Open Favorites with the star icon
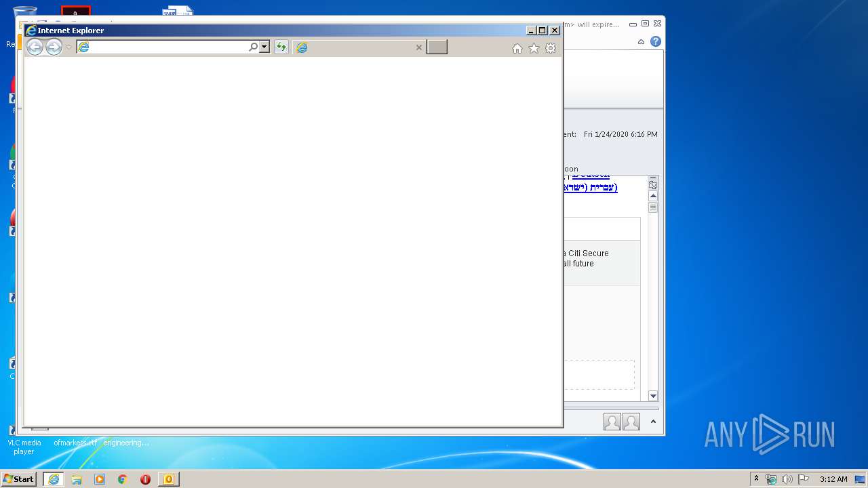Image resolution: width=868 pixels, height=488 pixels. point(534,48)
